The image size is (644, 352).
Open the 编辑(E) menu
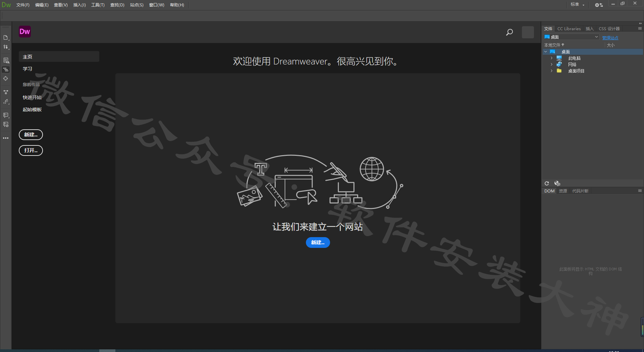click(42, 5)
